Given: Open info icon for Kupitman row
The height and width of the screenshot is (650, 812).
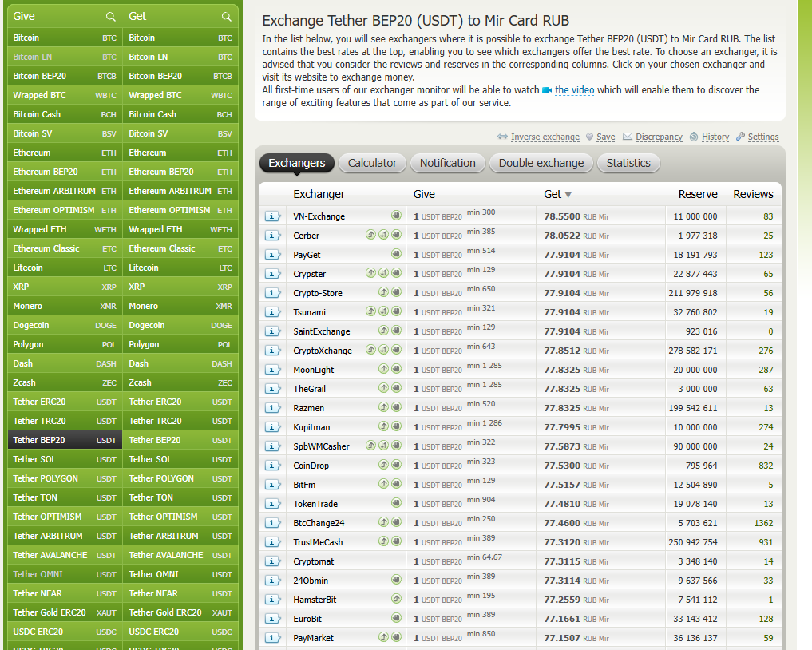Looking at the screenshot, I should (x=272, y=427).
